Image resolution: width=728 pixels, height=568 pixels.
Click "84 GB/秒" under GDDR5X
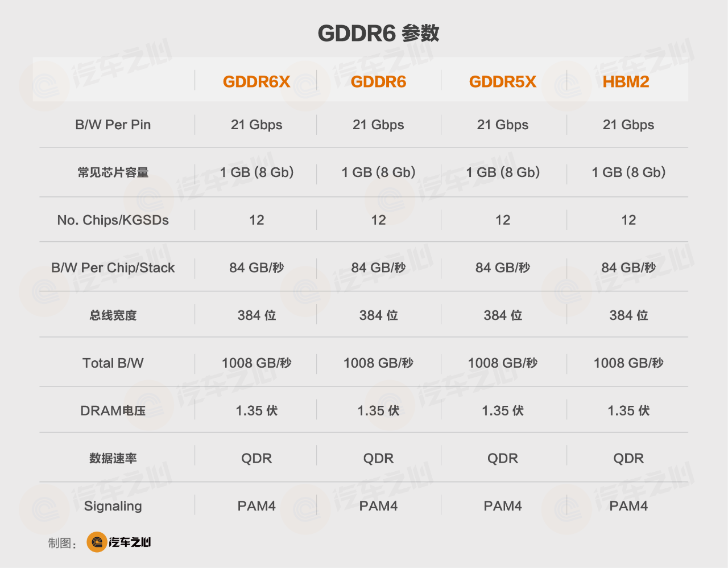[x=503, y=267]
